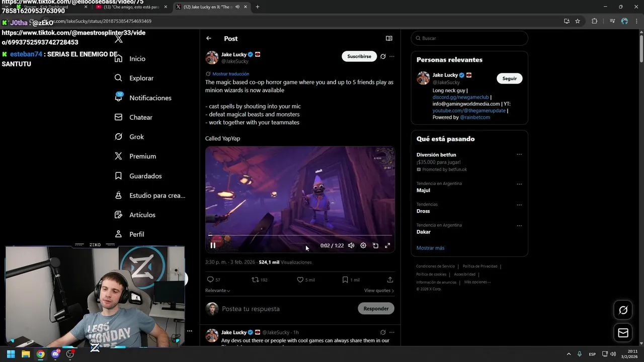Open browser extensions puzzle icon
Image resolution: width=644 pixels, height=362 pixels.
(x=594, y=21)
